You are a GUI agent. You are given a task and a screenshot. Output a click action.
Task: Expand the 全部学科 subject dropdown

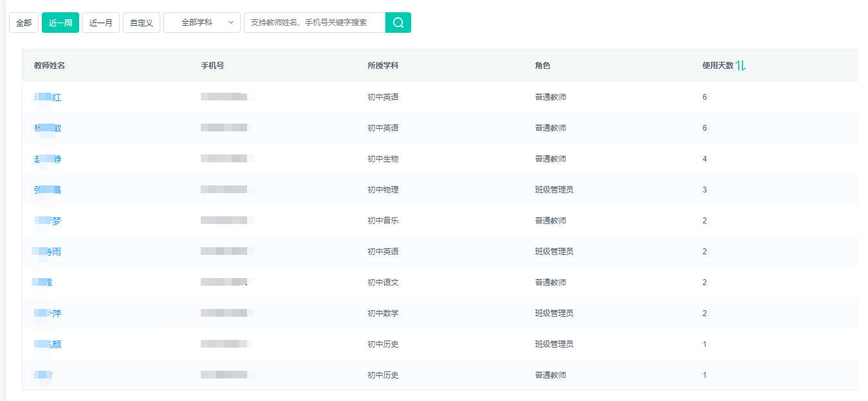pyautogui.click(x=202, y=23)
